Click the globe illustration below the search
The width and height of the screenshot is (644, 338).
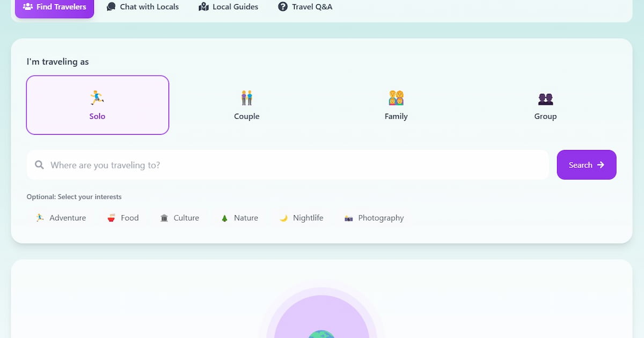tap(321, 333)
